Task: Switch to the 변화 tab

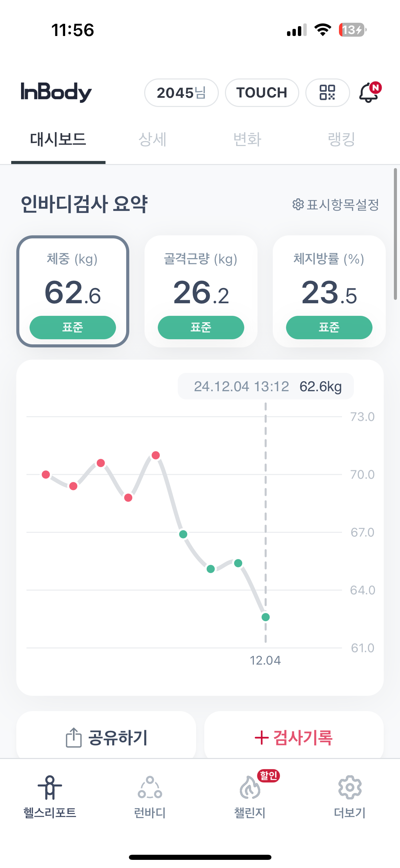Action: coord(247,140)
